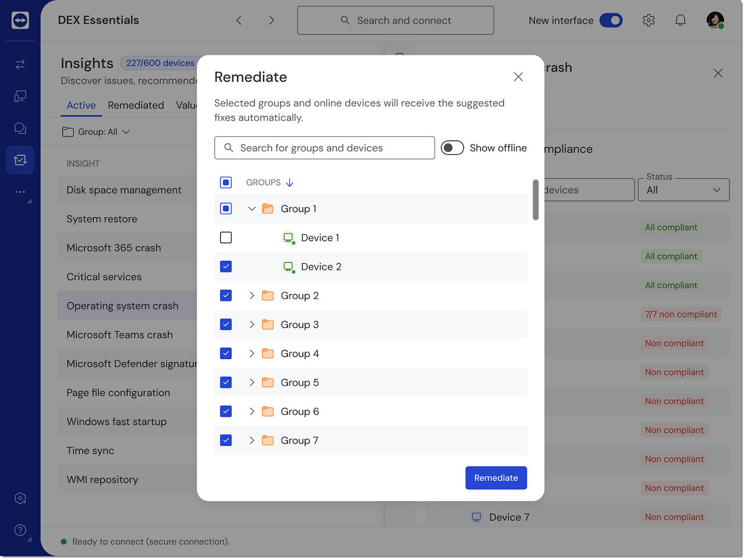Screen dimensions: 745x560
Task: Uncheck the Group 2 checkbox
Action: pyautogui.click(x=226, y=296)
